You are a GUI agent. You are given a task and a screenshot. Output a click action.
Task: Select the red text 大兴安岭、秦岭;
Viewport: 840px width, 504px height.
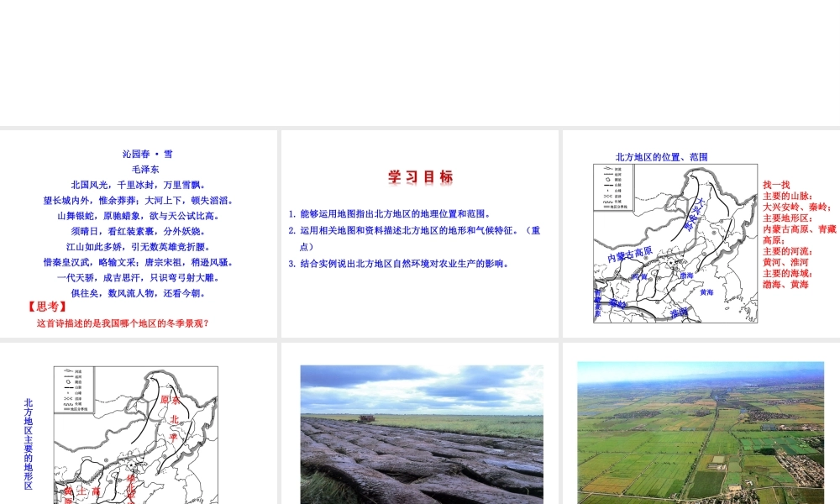coord(797,207)
